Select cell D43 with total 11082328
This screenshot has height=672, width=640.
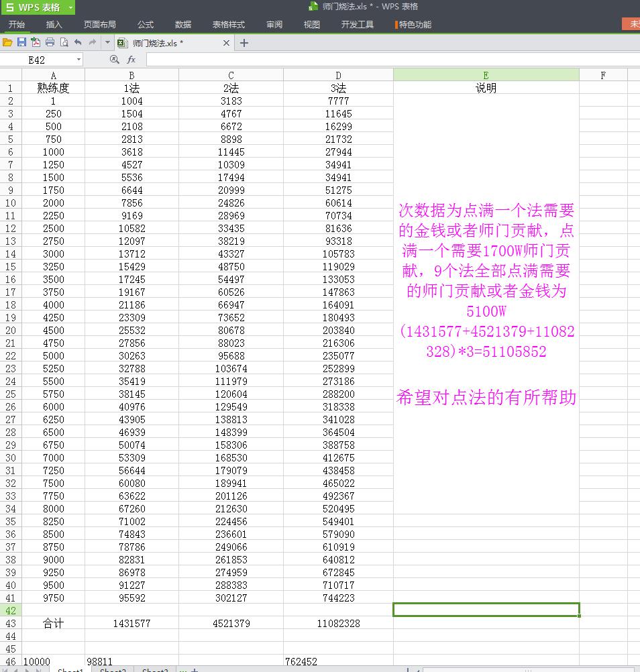[338, 623]
